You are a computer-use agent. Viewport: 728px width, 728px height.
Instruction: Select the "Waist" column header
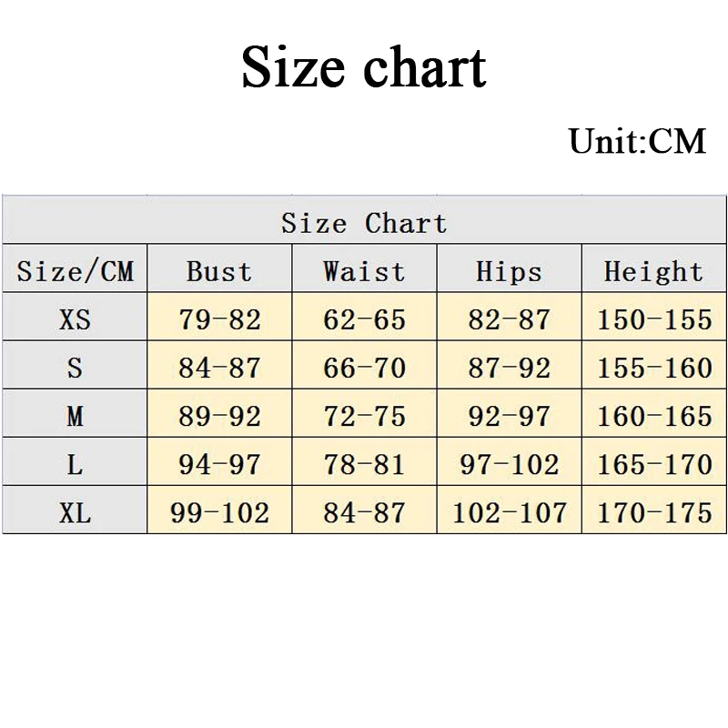coord(364,271)
